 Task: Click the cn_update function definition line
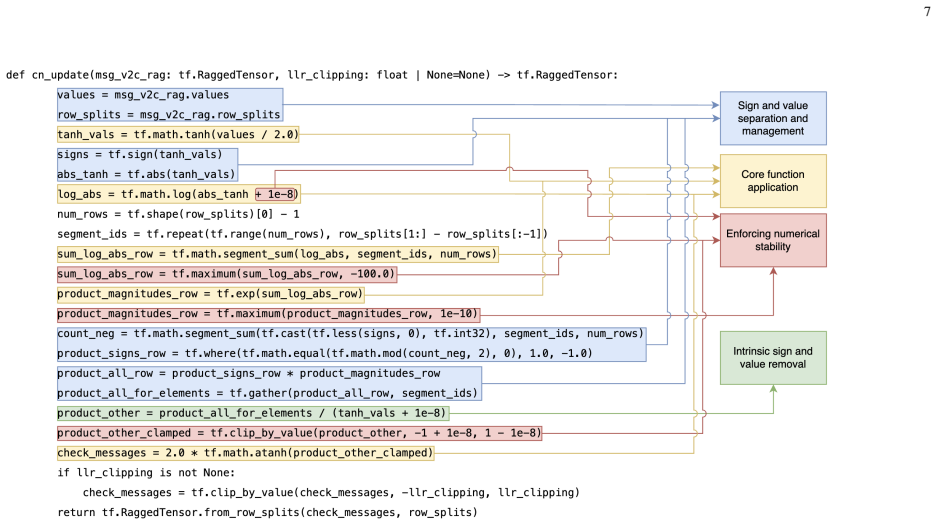point(312,75)
